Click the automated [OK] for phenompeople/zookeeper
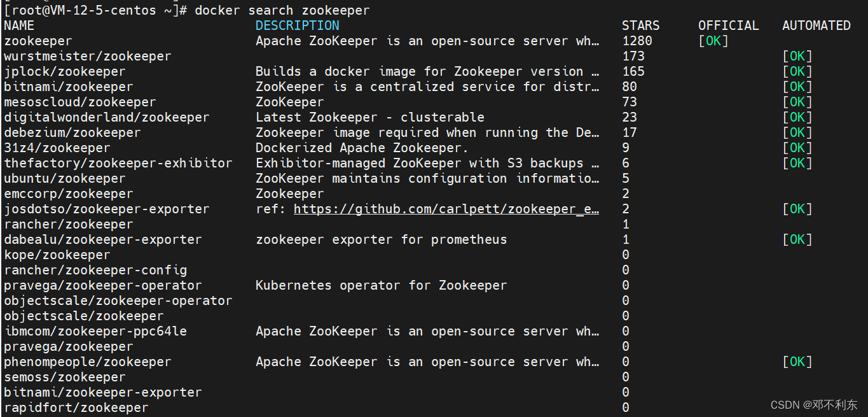This screenshot has height=417, width=868. (797, 362)
